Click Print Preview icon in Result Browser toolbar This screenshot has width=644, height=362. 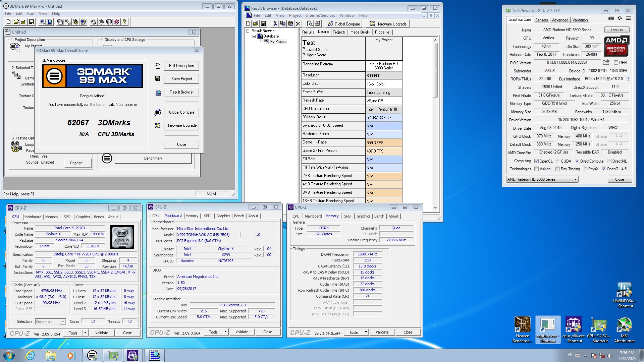[x=310, y=24]
